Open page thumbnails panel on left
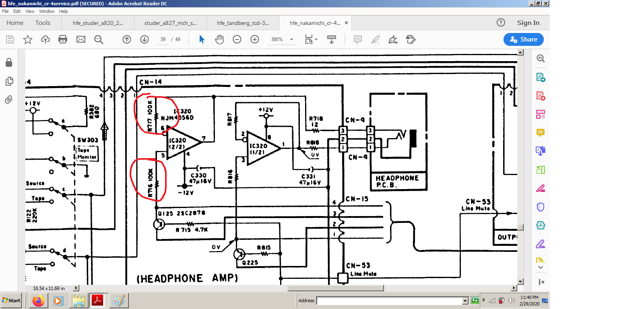Viewport: 644px width, 309px height. 9,81
